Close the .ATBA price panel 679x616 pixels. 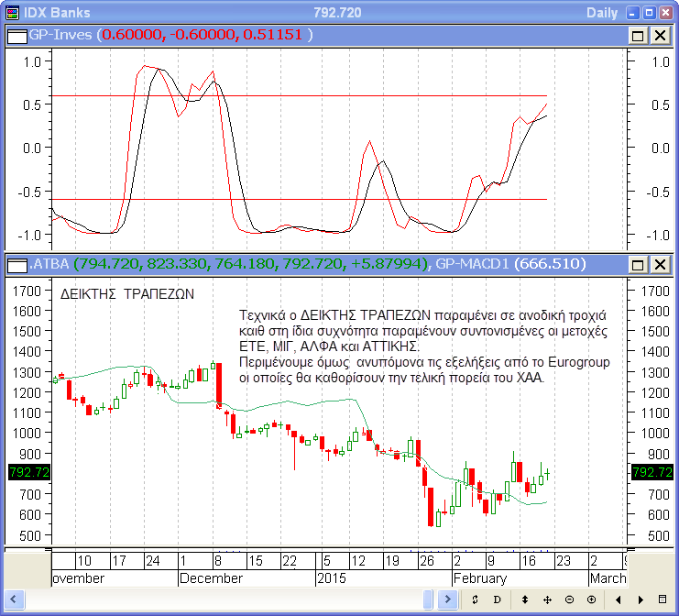(660, 265)
